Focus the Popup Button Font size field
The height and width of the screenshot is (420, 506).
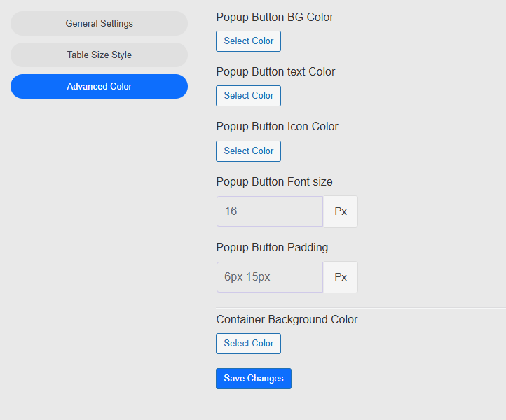[x=270, y=211]
